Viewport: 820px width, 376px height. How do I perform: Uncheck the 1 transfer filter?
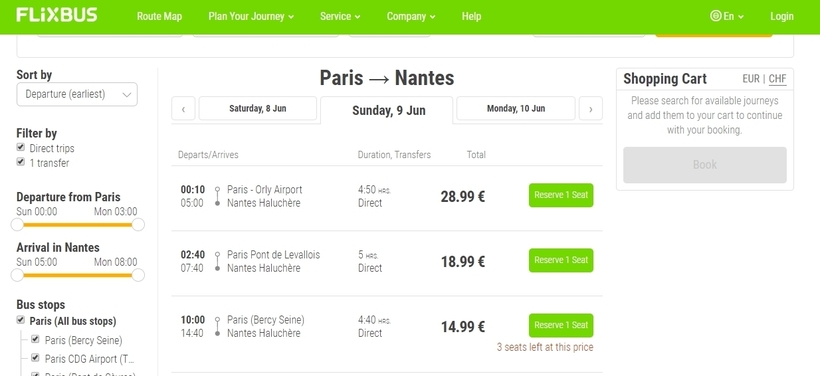pyautogui.click(x=21, y=162)
